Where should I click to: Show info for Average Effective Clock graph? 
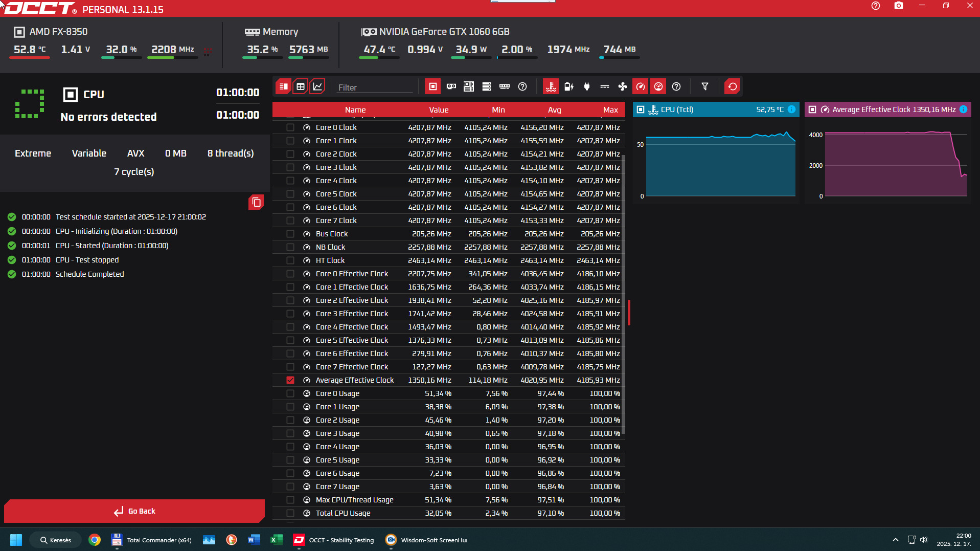(963, 109)
